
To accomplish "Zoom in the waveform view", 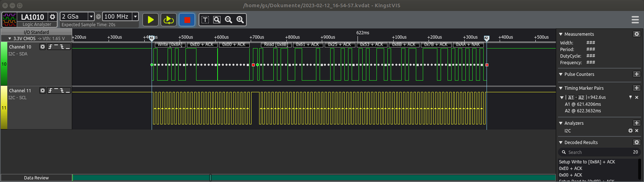I will [x=240, y=20].
